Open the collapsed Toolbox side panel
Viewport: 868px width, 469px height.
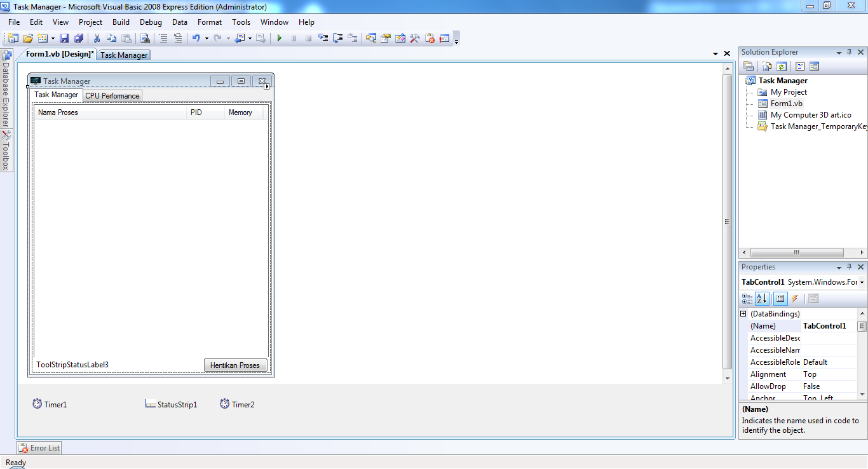tap(5, 150)
